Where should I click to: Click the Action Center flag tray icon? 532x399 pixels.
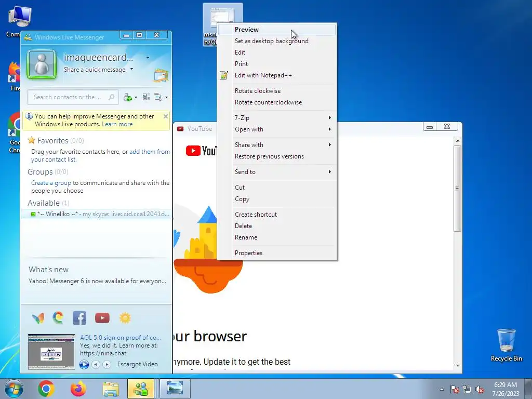454,389
